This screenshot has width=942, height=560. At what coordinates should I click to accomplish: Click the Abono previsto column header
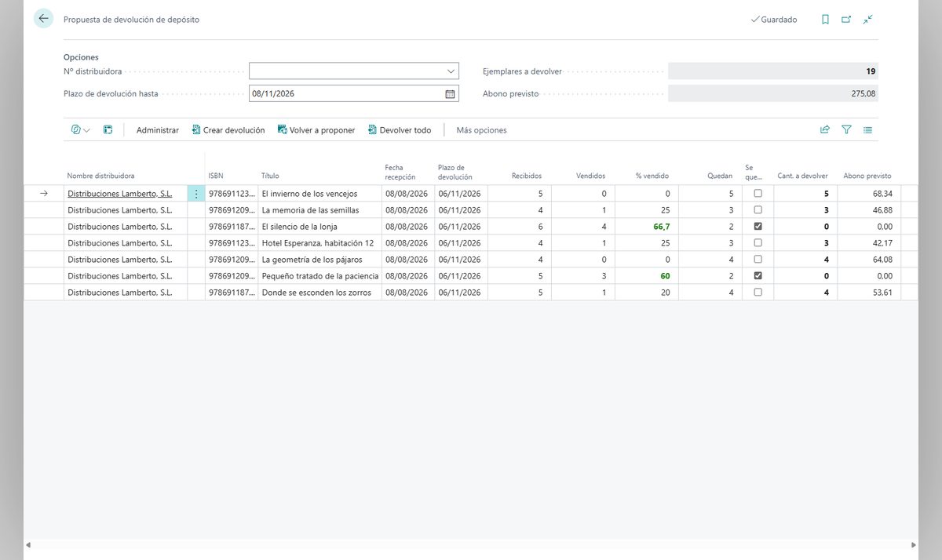click(x=867, y=176)
